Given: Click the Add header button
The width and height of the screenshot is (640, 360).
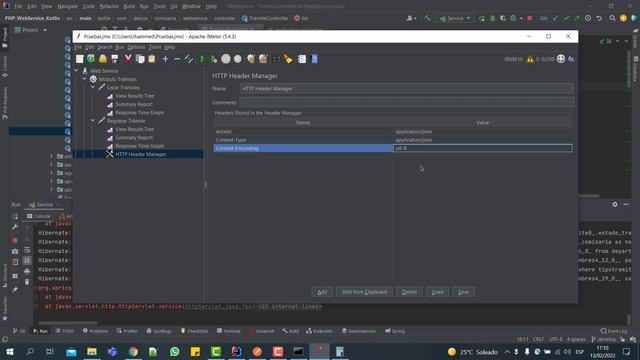Looking at the screenshot, I should [x=322, y=292].
